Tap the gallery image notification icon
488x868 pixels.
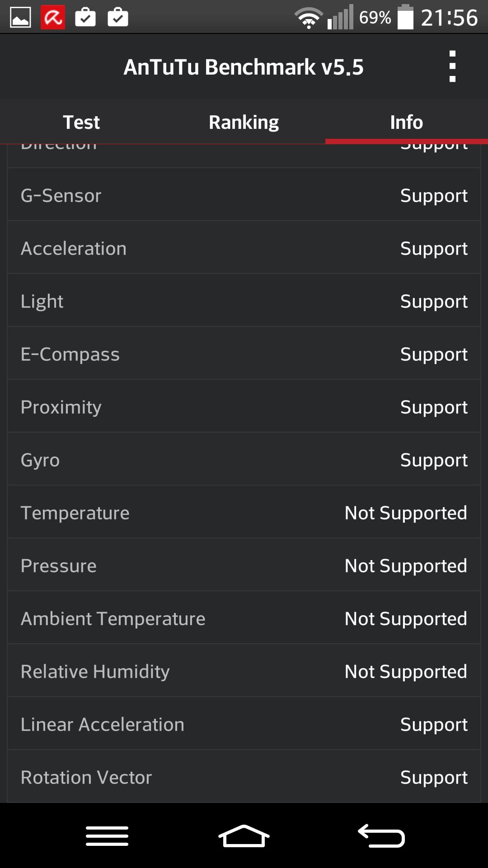tap(20, 18)
